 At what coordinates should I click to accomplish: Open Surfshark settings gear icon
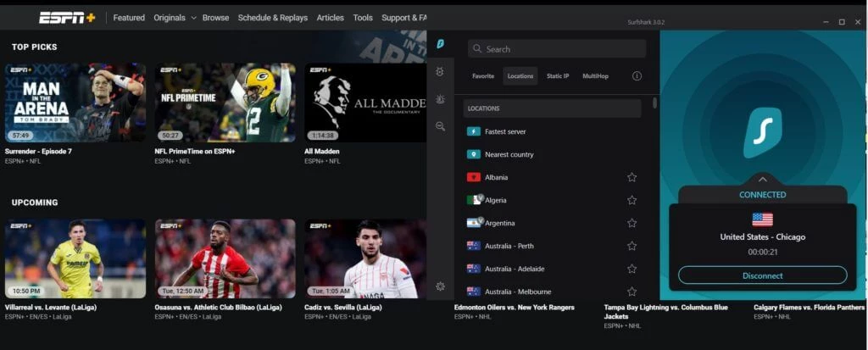[x=440, y=286]
